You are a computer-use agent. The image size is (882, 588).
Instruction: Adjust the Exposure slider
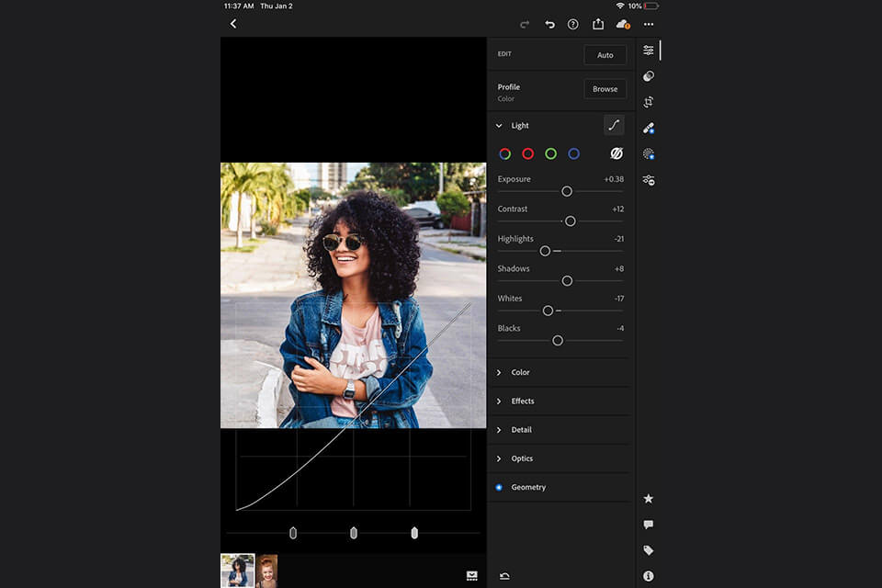tap(567, 191)
